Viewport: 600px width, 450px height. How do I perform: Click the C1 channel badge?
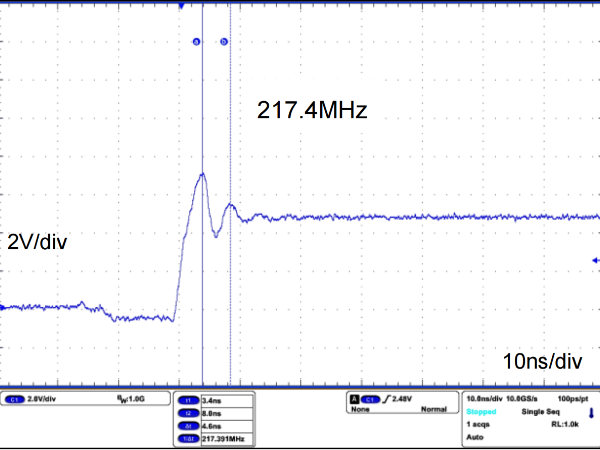click(x=15, y=398)
